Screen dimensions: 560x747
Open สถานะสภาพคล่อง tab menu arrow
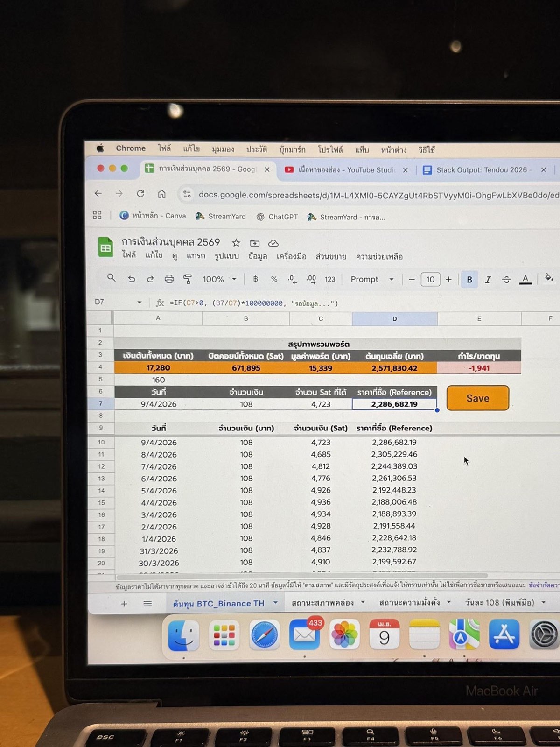363,602
